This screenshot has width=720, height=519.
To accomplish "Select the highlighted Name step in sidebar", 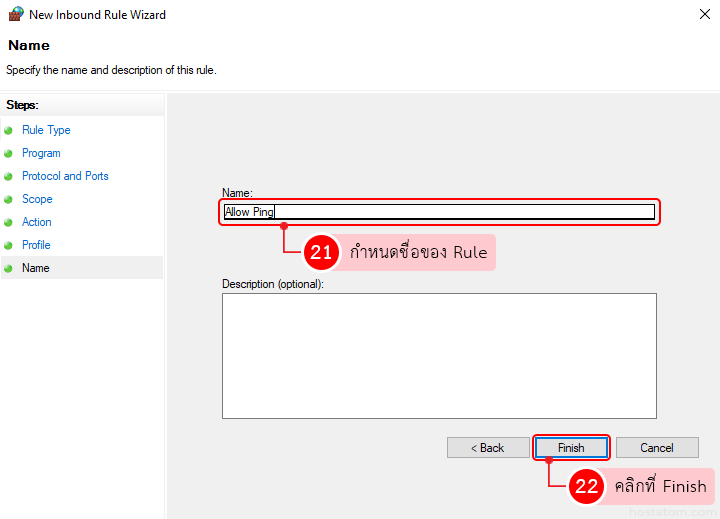I will pyautogui.click(x=36, y=268).
